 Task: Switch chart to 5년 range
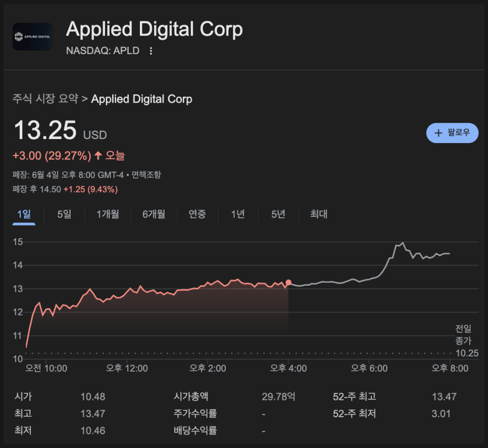[278, 214]
